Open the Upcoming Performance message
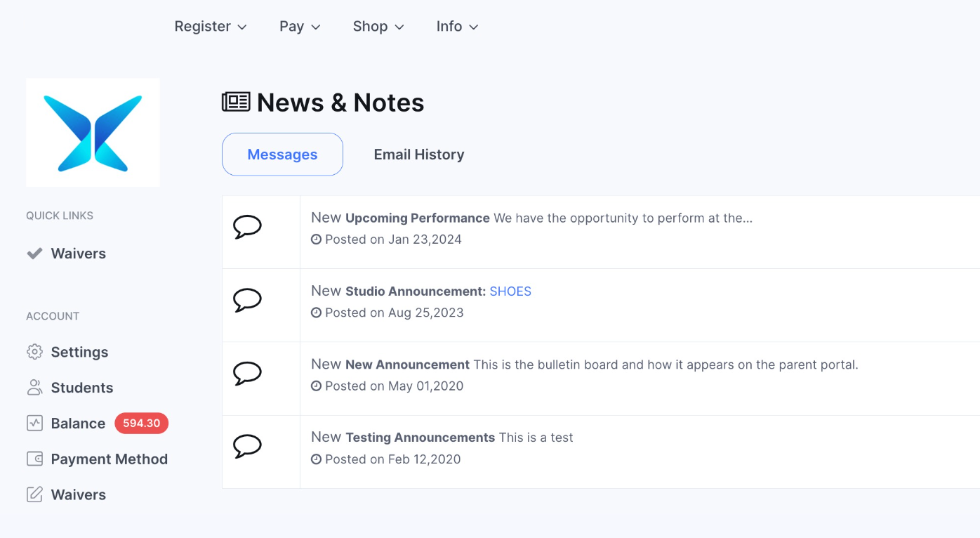The width and height of the screenshot is (980, 538). [418, 218]
